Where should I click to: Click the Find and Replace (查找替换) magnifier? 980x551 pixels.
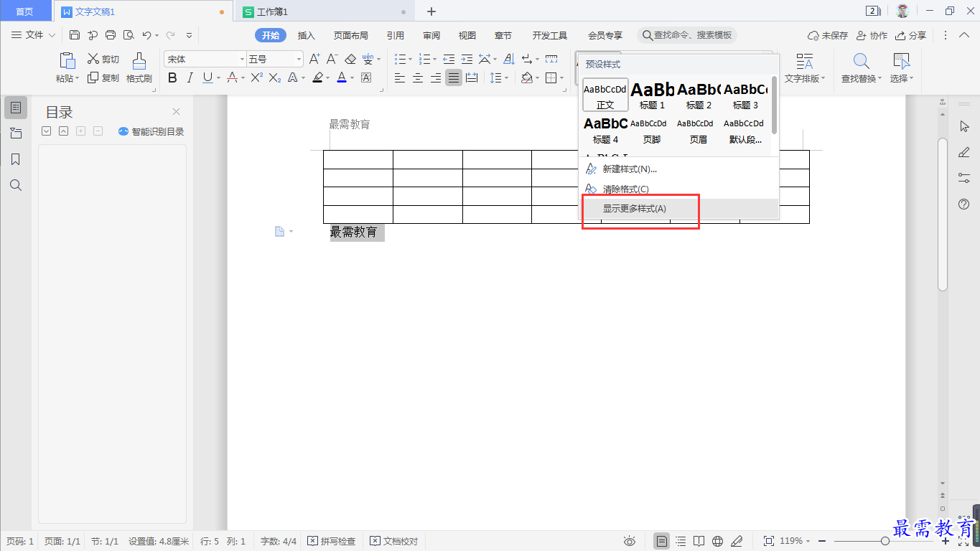(860, 67)
